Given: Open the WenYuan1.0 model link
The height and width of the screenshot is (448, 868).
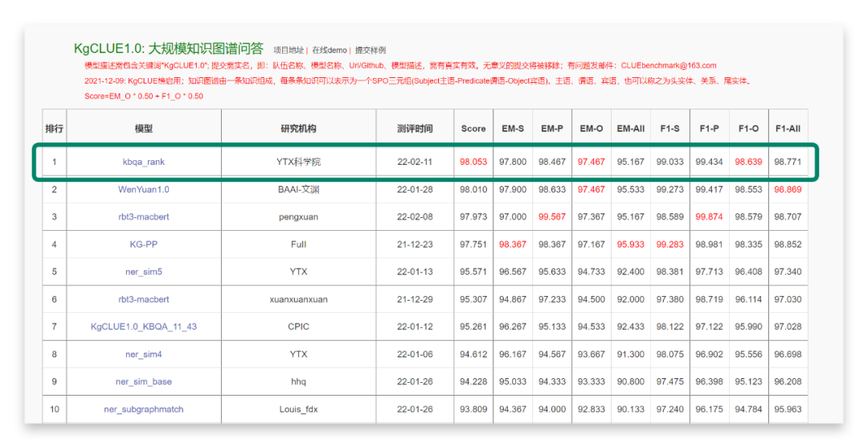Looking at the screenshot, I should pos(144,190).
